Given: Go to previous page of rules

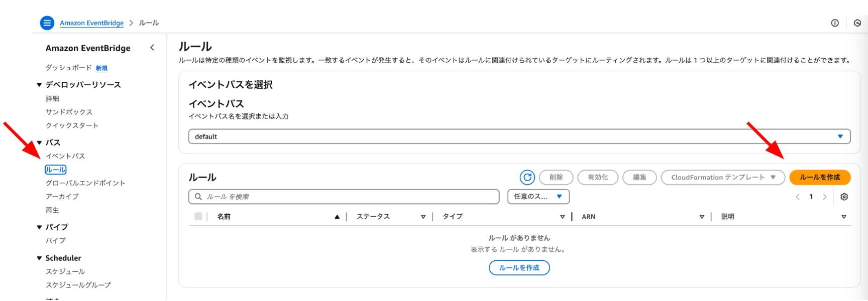Looking at the screenshot, I should [798, 197].
